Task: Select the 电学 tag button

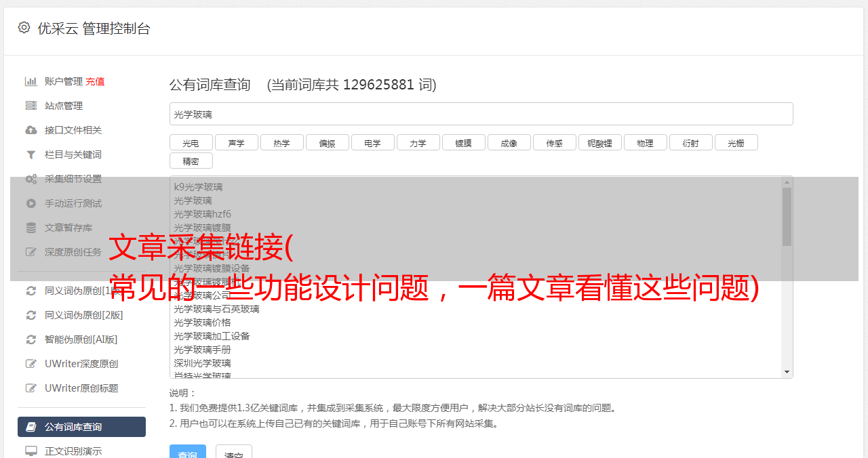Action: (373, 142)
